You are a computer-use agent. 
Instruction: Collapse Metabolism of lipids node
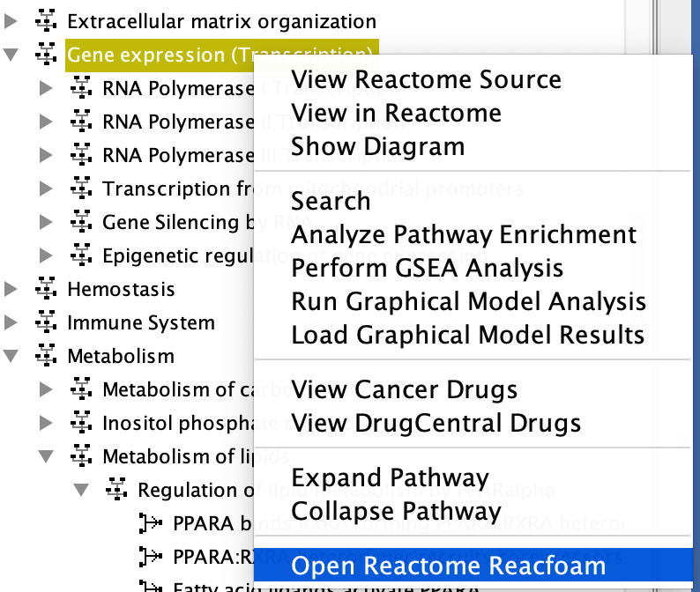tap(46, 456)
